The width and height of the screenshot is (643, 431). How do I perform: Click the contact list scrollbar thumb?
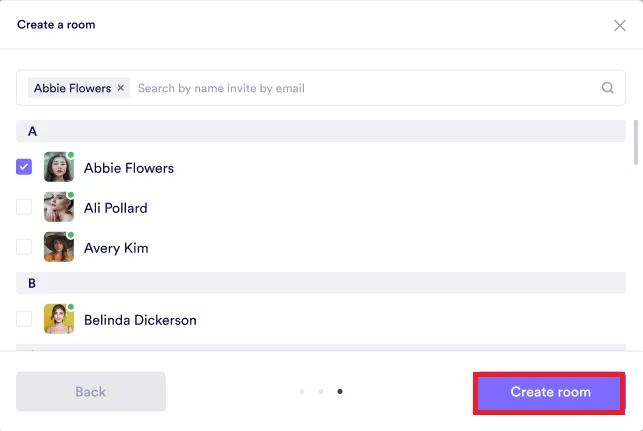636,142
